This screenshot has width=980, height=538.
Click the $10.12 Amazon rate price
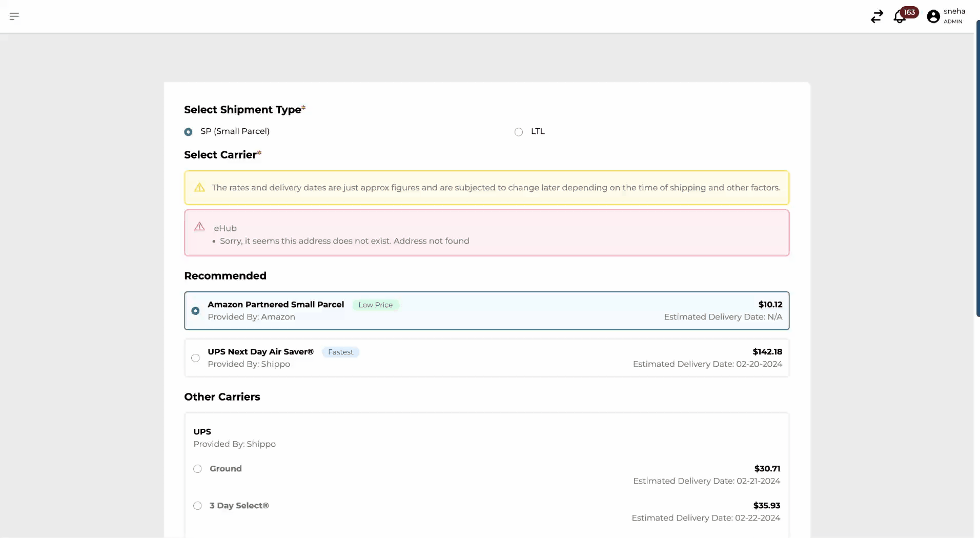770,305
